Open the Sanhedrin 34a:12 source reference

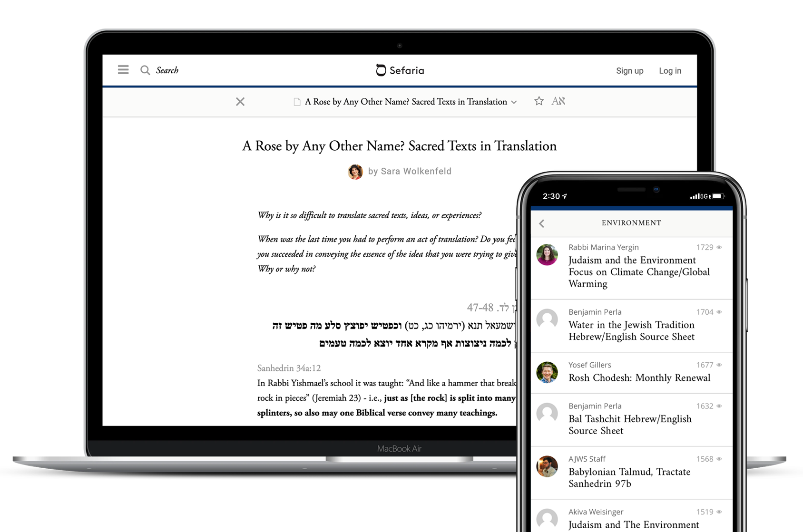pos(289,368)
